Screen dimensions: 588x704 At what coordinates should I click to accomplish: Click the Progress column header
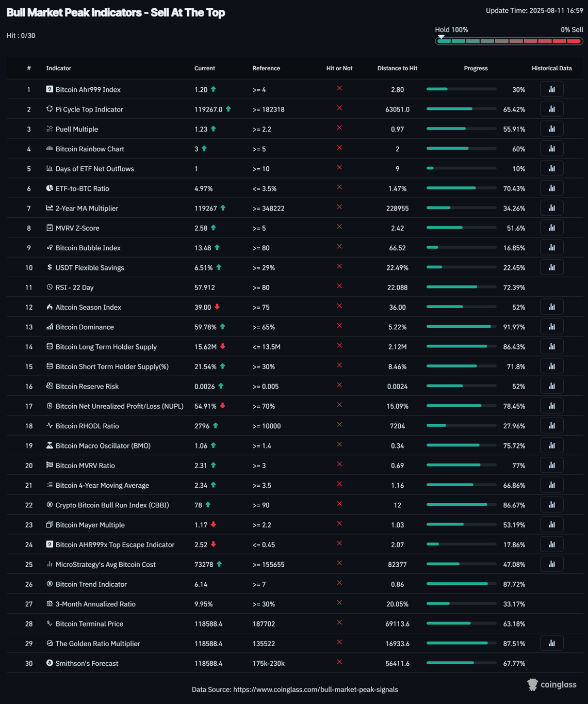[476, 68]
